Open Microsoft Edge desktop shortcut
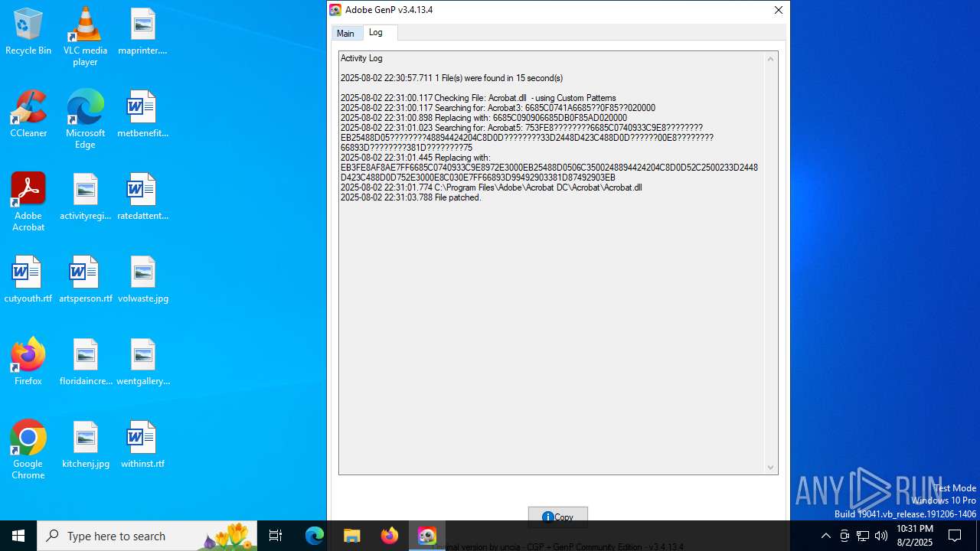This screenshot has height=551, width=980. [x=85, y=119]
